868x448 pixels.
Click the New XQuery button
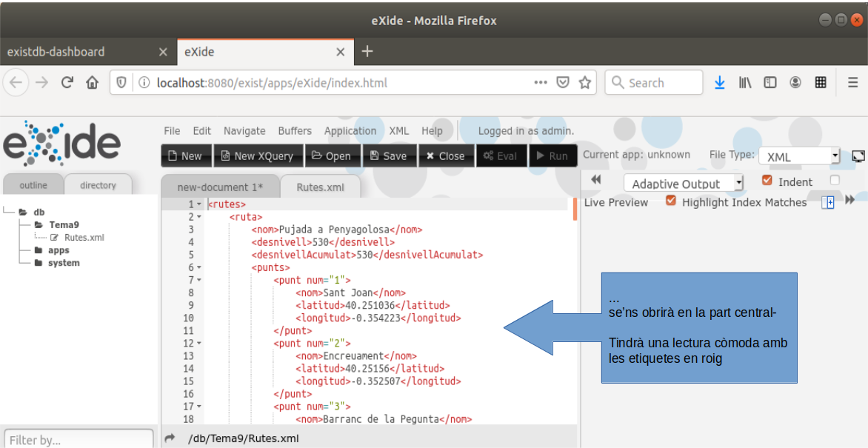(x=258, y=156)
